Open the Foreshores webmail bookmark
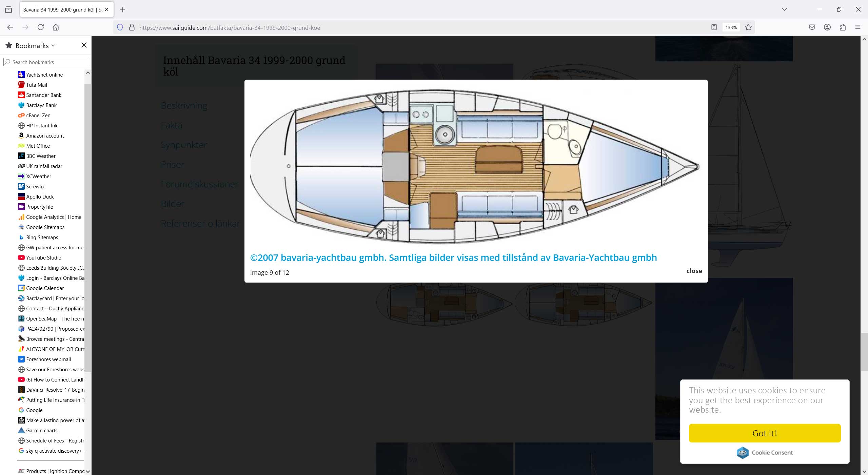The image size is (868, 475). 44,359
